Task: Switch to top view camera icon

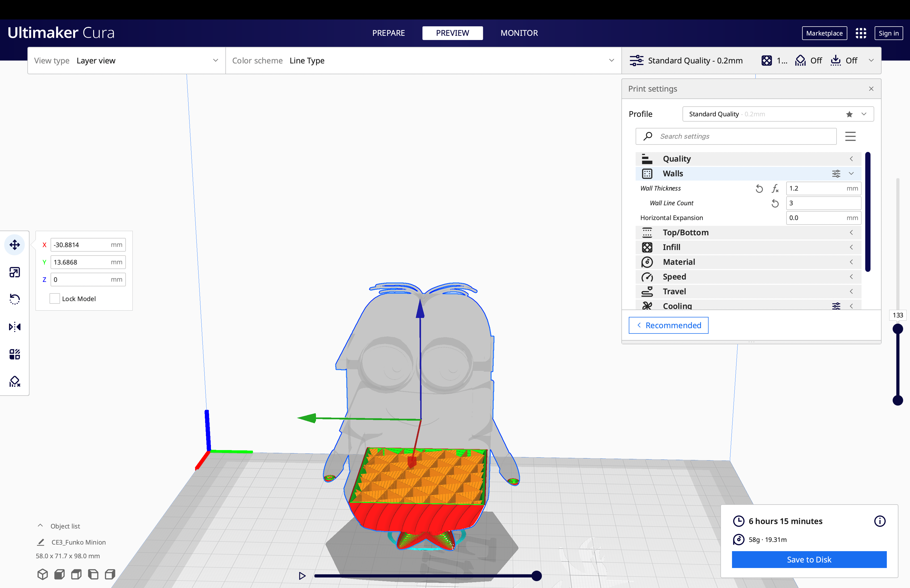Action: (x=76, y=574)
